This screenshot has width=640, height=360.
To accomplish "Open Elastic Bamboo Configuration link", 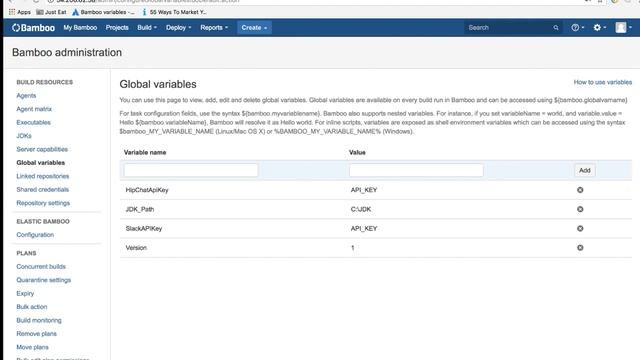I will tap(35, 235).
